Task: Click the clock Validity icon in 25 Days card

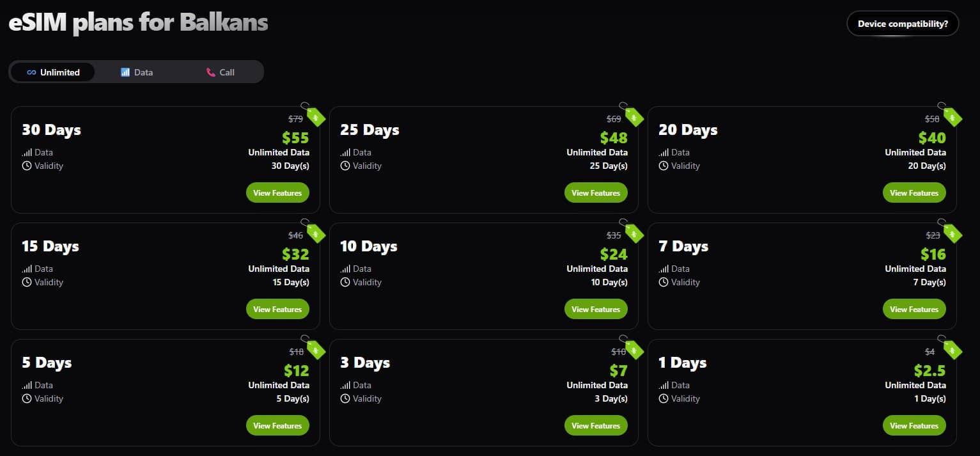Action: click(x=345, y=166)
